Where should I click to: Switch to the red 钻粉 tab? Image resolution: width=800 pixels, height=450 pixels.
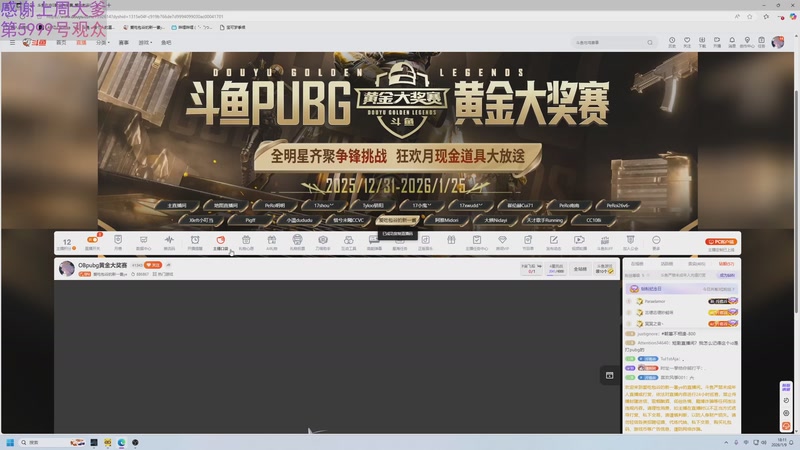click(x=726, y=264)
